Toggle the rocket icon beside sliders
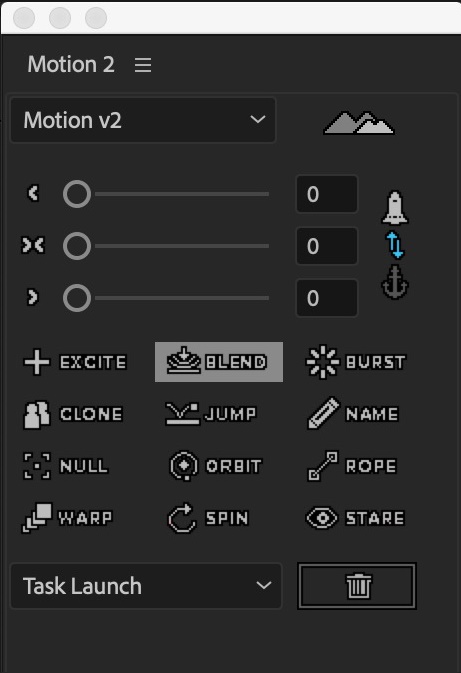The width and height of the screenshot is (461, 673). point(395,208)
